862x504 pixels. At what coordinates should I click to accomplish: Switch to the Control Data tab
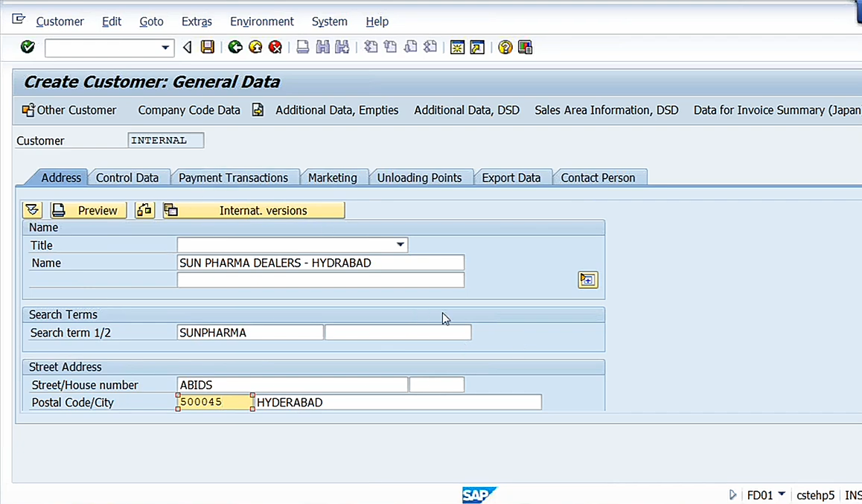tap(127, 177)
